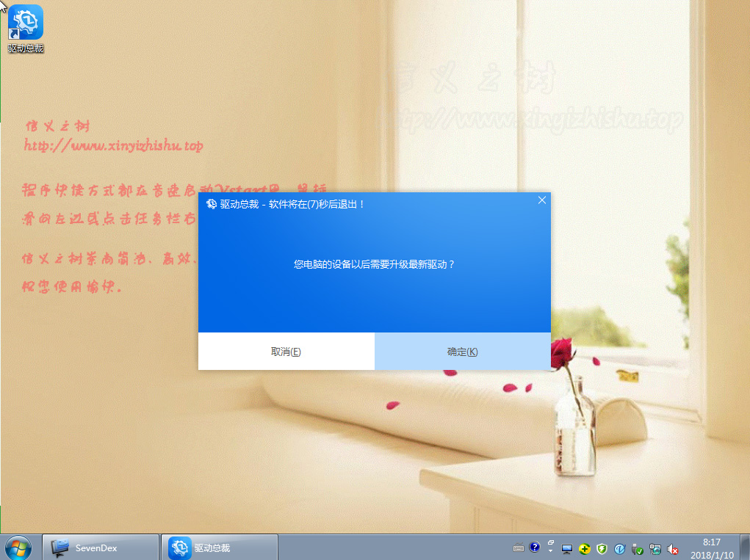Screen dimensions: 750x560
Task: Open the network connection tray icon
Action: (655, 548)
